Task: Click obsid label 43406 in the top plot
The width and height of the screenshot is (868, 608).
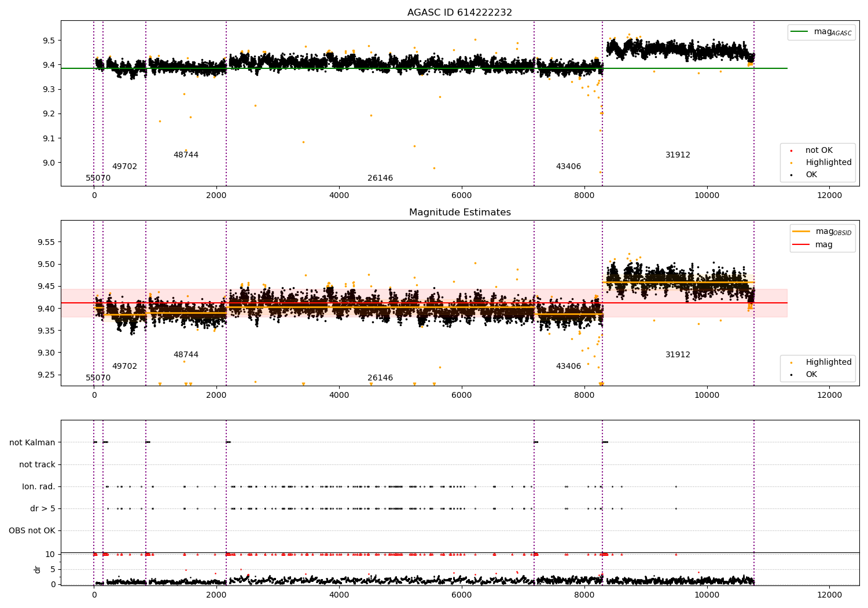Action: click(568, 166)
